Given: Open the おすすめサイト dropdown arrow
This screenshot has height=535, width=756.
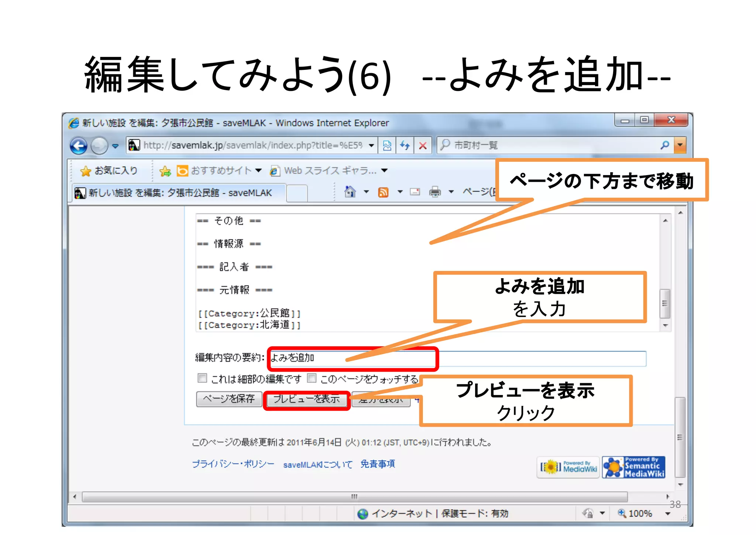Looking at the screenshot, I should [x=258, y=170].
